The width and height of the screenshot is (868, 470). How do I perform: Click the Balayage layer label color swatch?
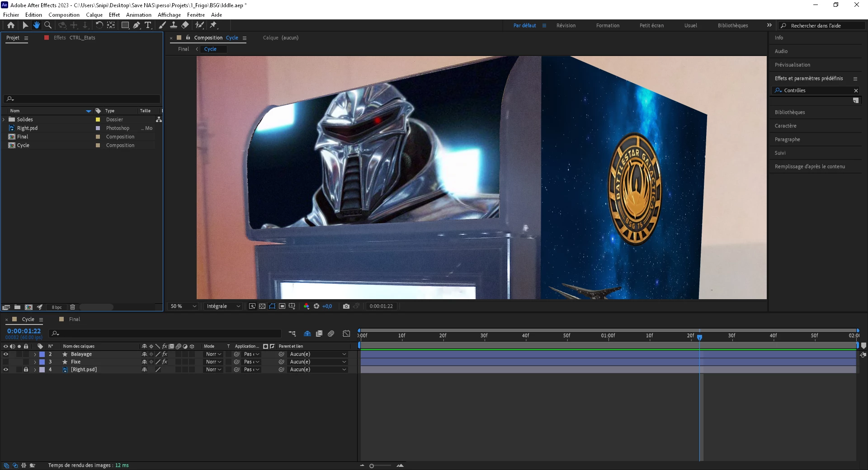pyautogui.click(x=42, y=354)
